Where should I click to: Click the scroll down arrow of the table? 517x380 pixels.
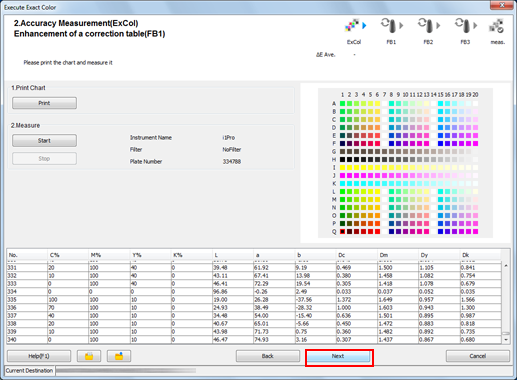(x=506, y=340)
